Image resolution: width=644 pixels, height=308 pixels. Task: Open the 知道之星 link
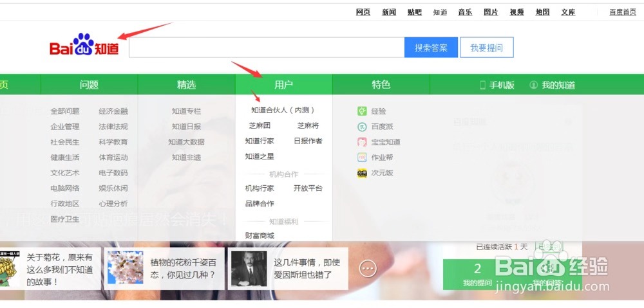[x=260, y=156]
